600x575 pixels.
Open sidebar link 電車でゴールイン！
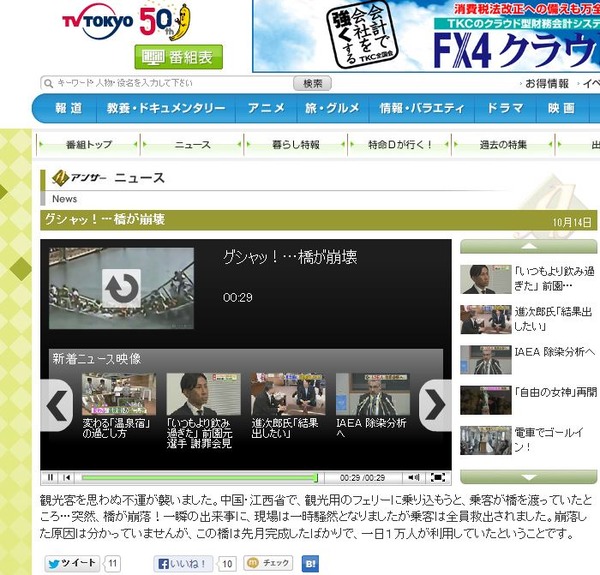pos(548,439)
